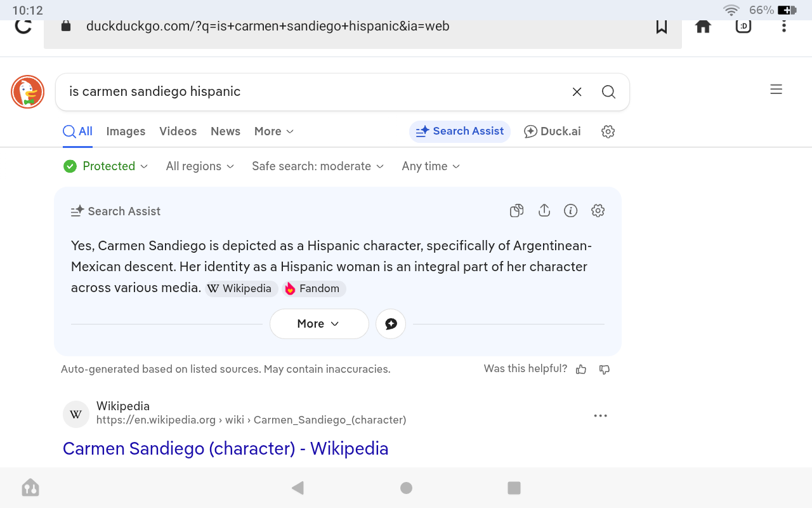Expand the More answer button
This screenshot has width=812, height=508.
(318, 324)
